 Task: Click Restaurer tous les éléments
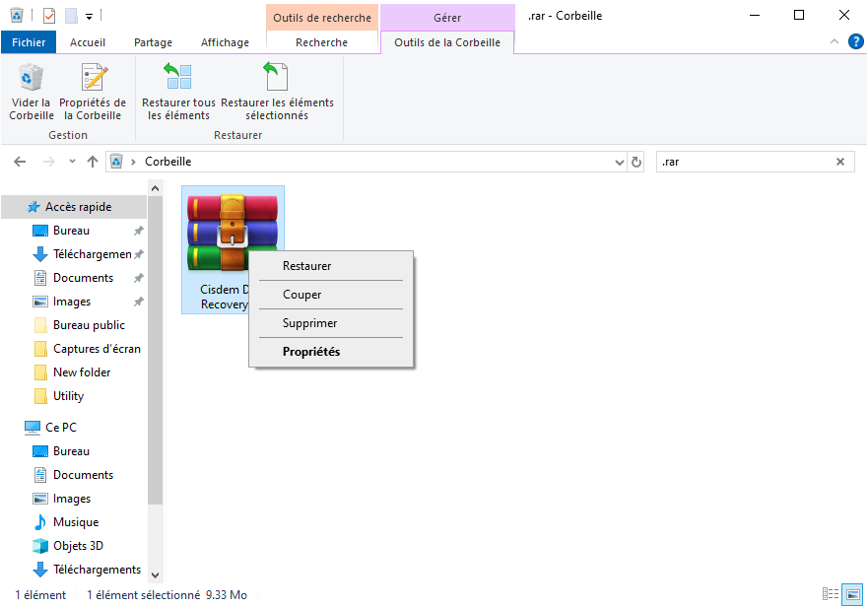pyautogui.click(x=178, y=92)
